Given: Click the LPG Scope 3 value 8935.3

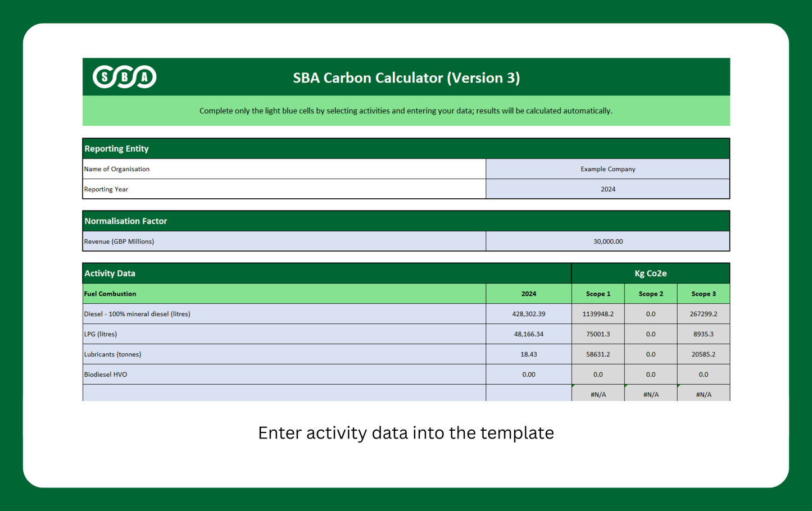Looking at the screenshot, I should (x=704, y=334).
